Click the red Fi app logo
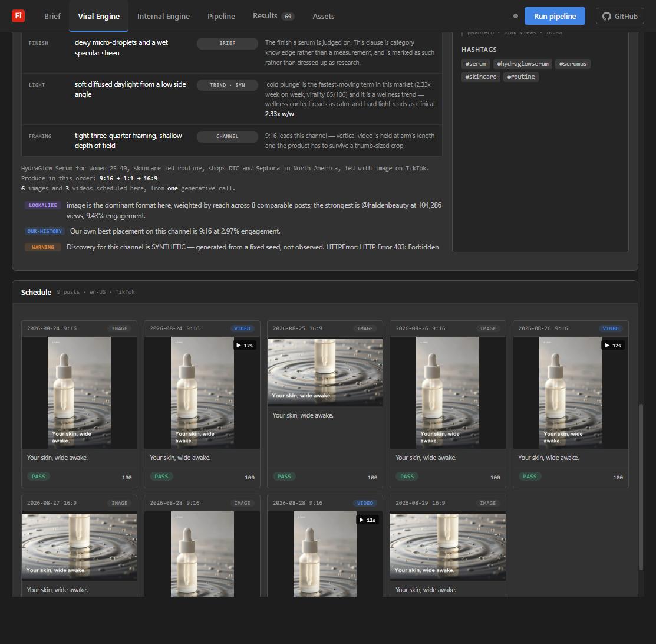The height and width of the screenshot is (644, 656). (x=18, y=16)
